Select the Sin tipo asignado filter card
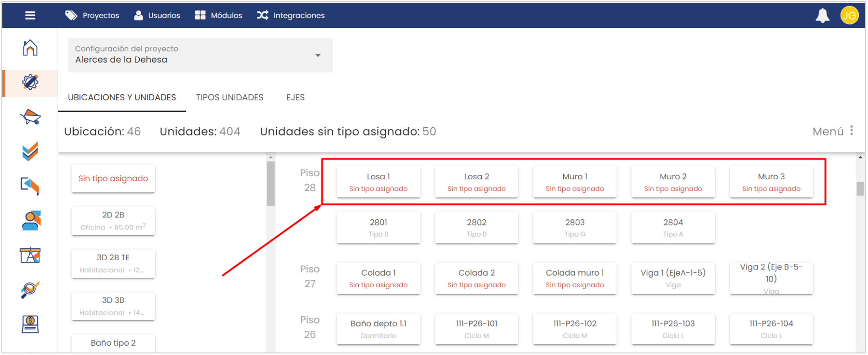Screen dimensions: 868x355 click(x=113, y=178)
